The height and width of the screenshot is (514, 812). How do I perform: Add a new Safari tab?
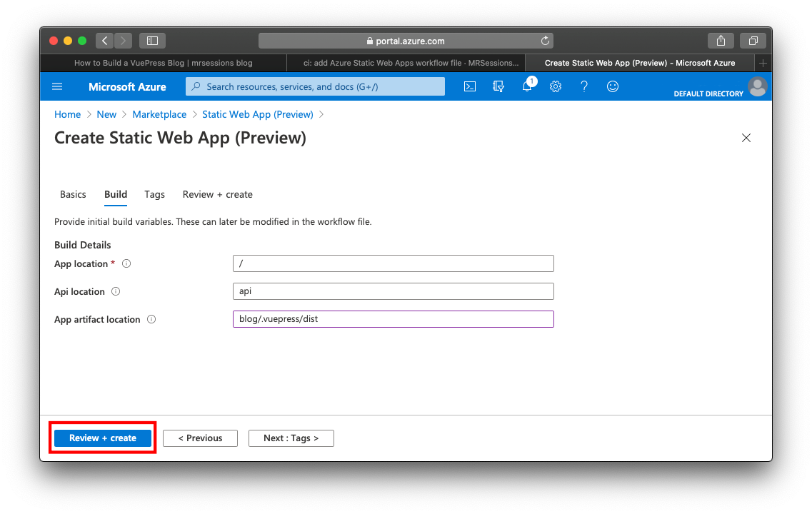763,63
